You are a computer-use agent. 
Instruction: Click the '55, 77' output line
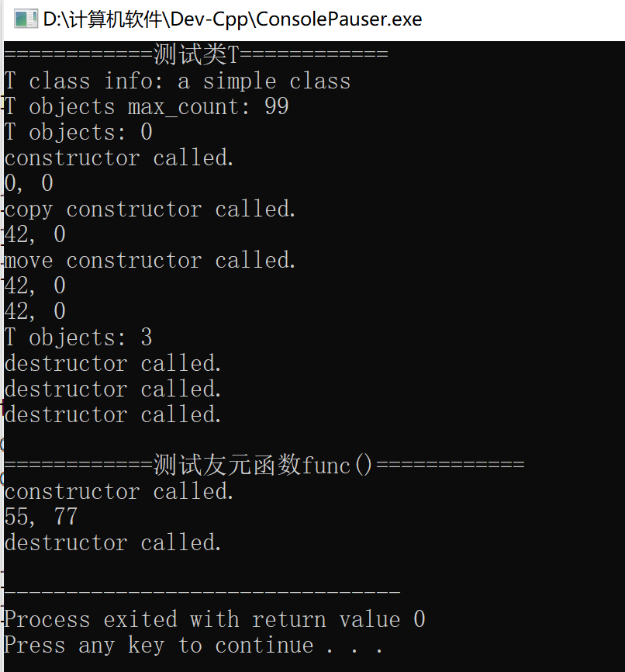pyautogui.click(x=41, y=517)
